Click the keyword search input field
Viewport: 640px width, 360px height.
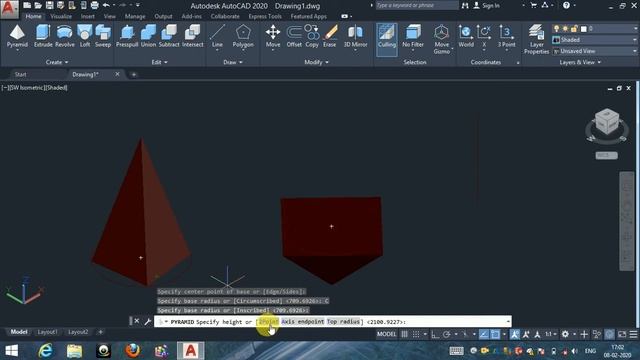tap(417, 5)
